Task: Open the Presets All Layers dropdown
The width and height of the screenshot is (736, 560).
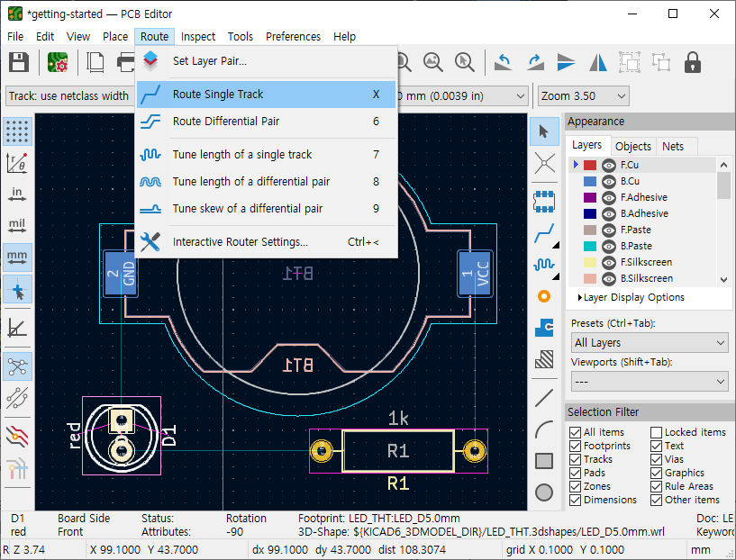Action: point(650,343)
